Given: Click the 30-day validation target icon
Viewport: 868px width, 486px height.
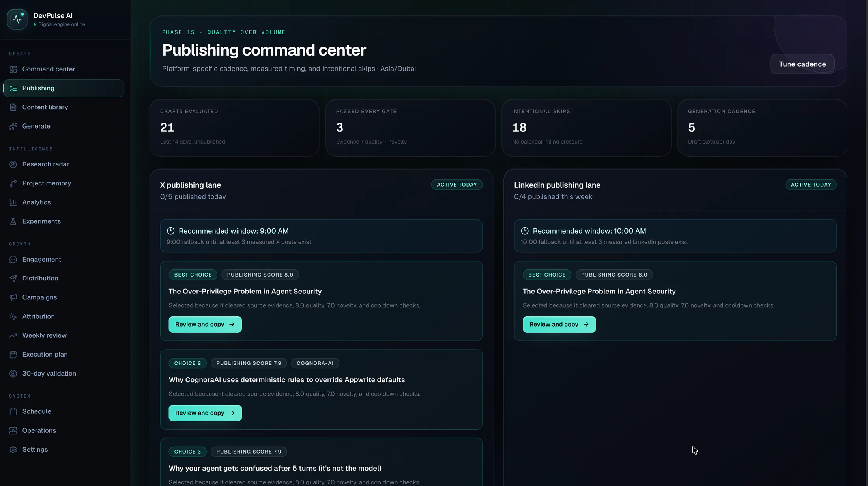Looking at the screenshot, I should pyautogui.click(x=13, y=374).
